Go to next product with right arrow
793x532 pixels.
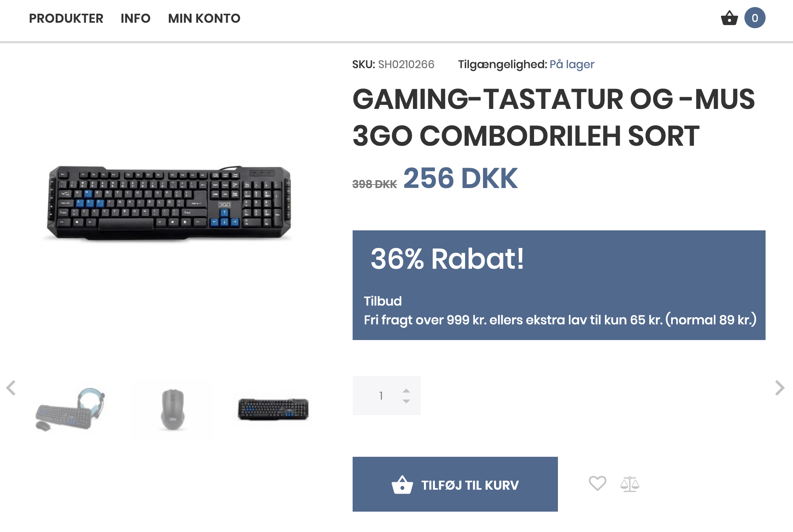tap(780, 388)
